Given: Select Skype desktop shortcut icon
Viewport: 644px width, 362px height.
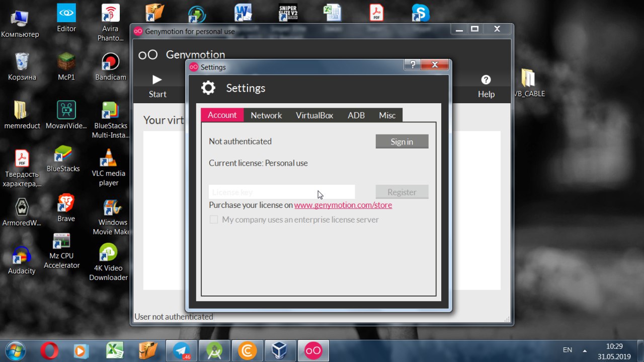Looking at the screenshot, I should click(x=421, y=13).
